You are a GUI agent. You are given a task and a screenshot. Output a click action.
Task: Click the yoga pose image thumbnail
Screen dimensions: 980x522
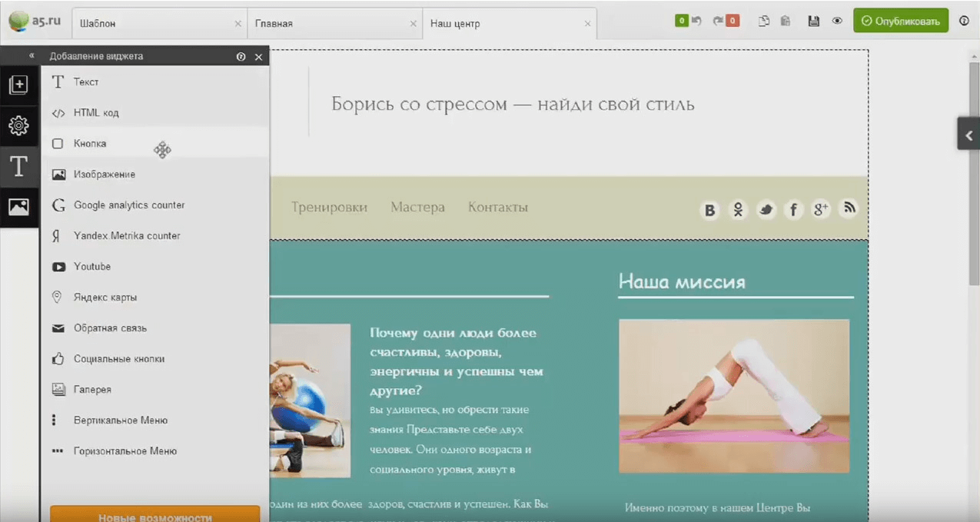733,396
